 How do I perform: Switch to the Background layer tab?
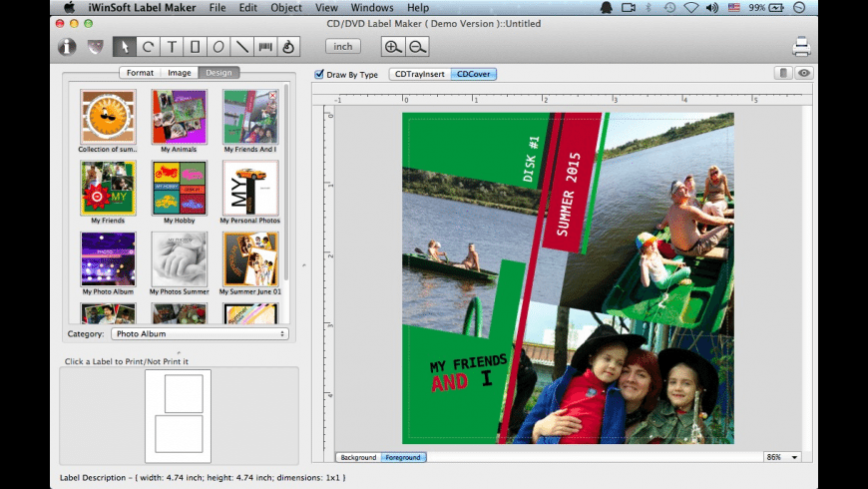[x=358, y=457]
